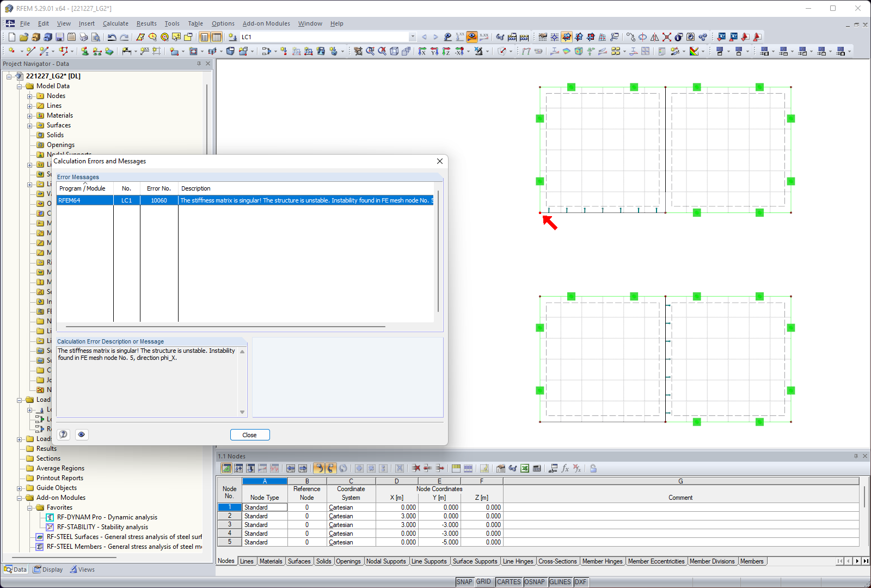Click the isometric view cube icon
871x588 pixels.
coord(394,51)
